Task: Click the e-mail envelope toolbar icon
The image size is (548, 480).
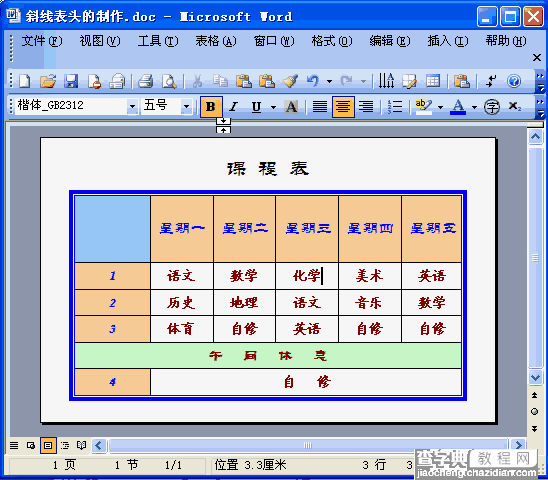Action: 117,81
